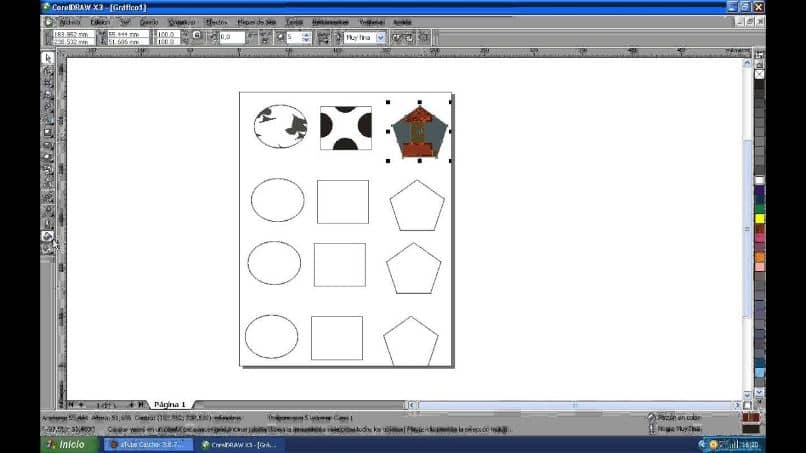Screen dimensions: 806x453
Task: Click the selected textured pentagon on canvas
Action: (419, 132)
